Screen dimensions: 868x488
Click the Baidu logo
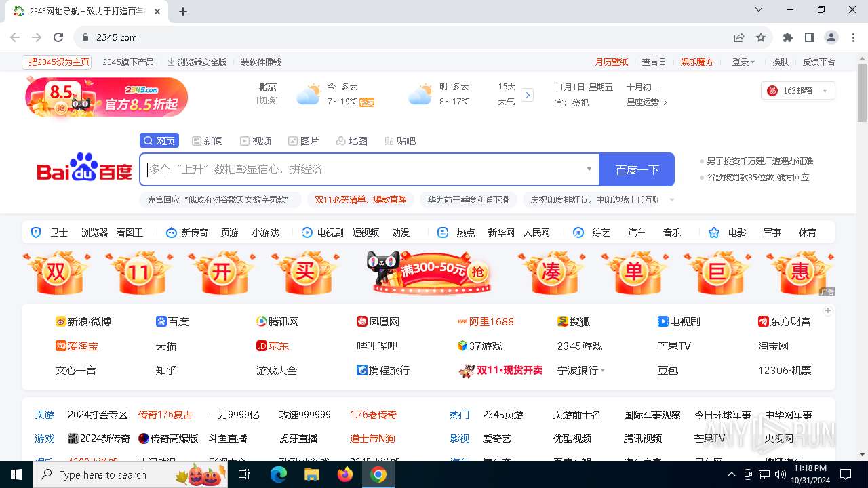(x=85, y=167)
